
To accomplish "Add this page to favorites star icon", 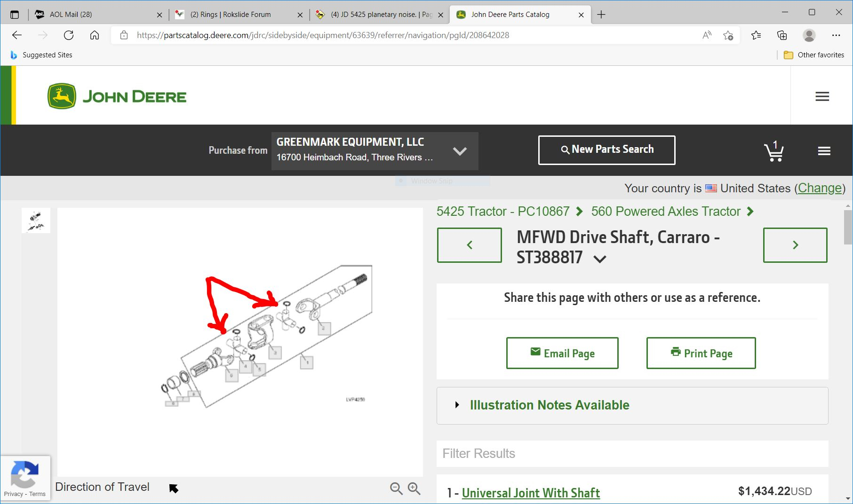I will click(x=728, y=35).
